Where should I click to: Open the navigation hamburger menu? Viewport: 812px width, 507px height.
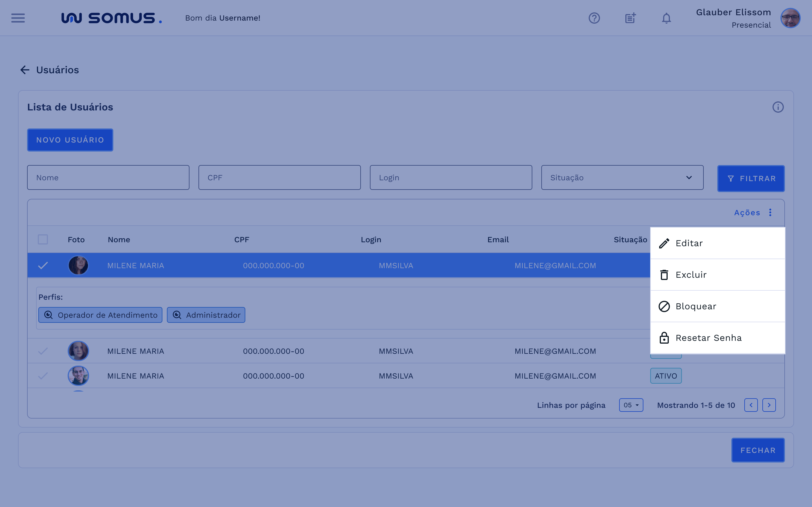coord(18,18)
